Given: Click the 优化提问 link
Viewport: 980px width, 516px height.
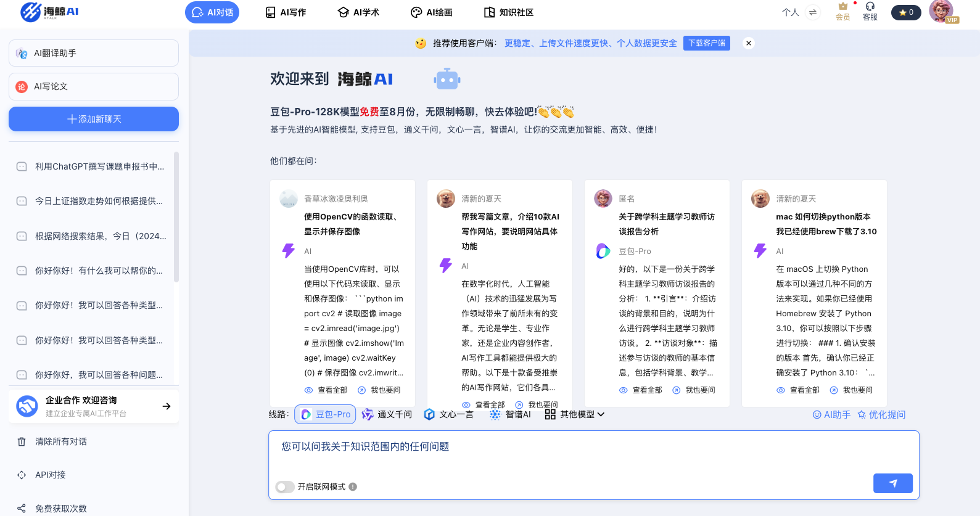Looking at the screenshot, I should tap(881, 414).
